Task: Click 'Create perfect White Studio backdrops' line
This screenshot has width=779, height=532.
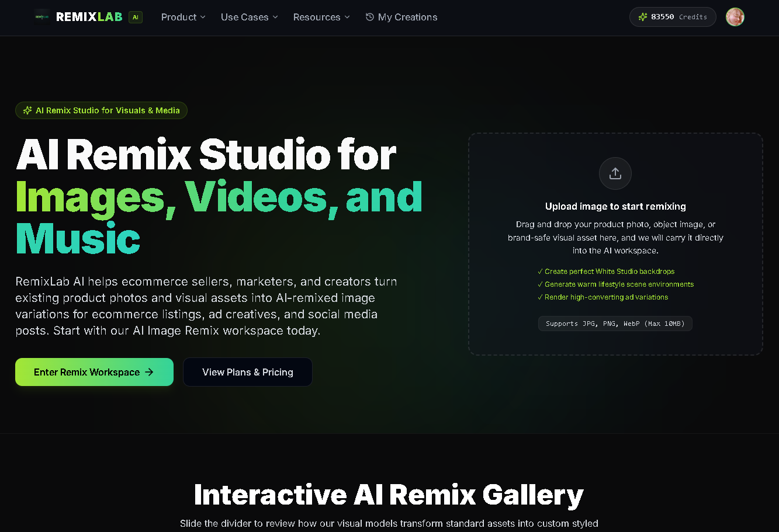Action: pos(606,272)
